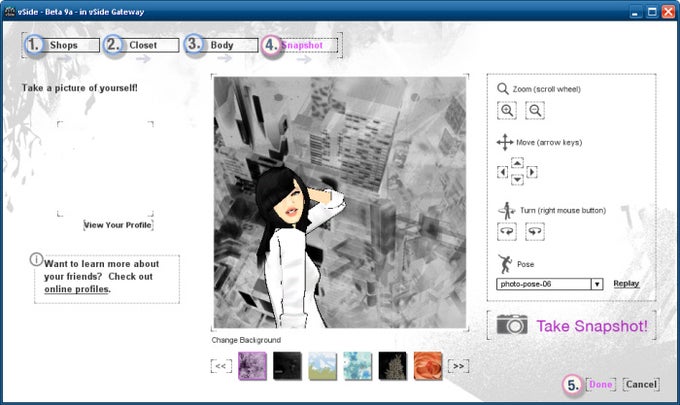The width and height of the screenshot is (680, 405).
Task: Click the 'Change Background' label
Action: (x=246, y=340)
